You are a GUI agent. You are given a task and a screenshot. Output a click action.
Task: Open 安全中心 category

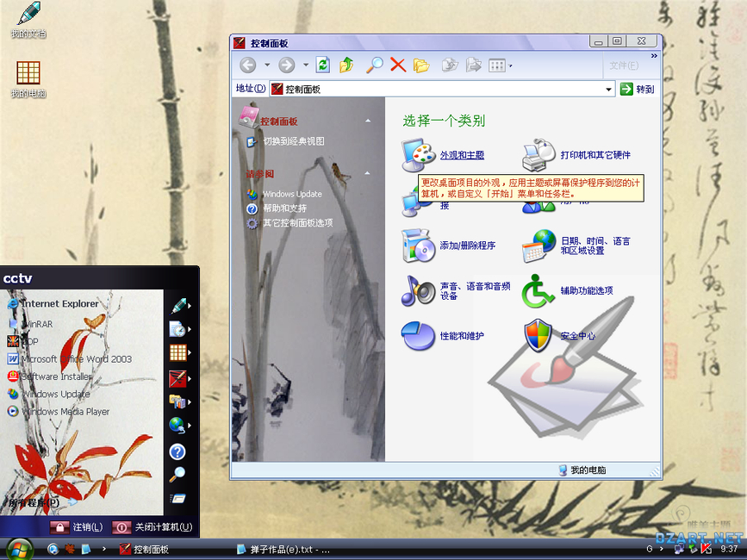click(578, 336)
